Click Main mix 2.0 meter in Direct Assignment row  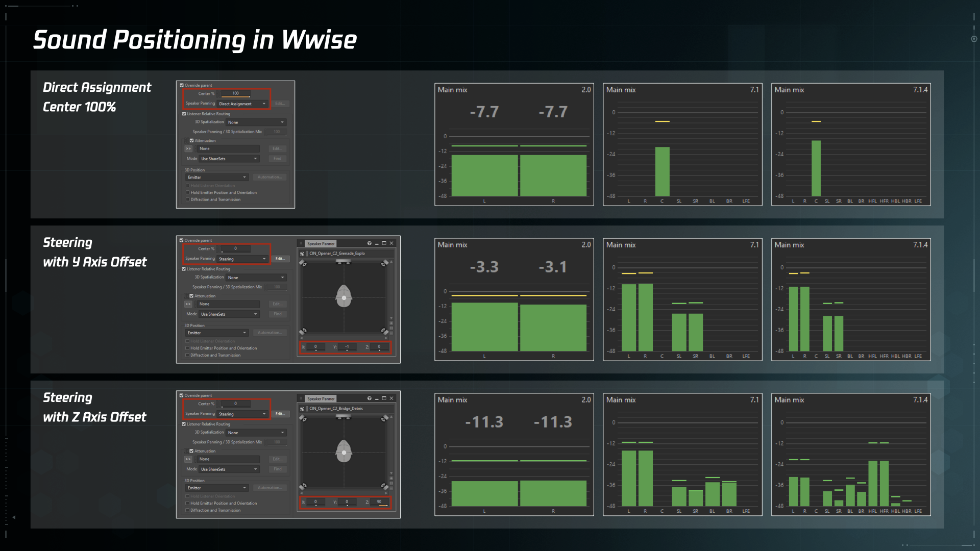(x=514, y=144)
